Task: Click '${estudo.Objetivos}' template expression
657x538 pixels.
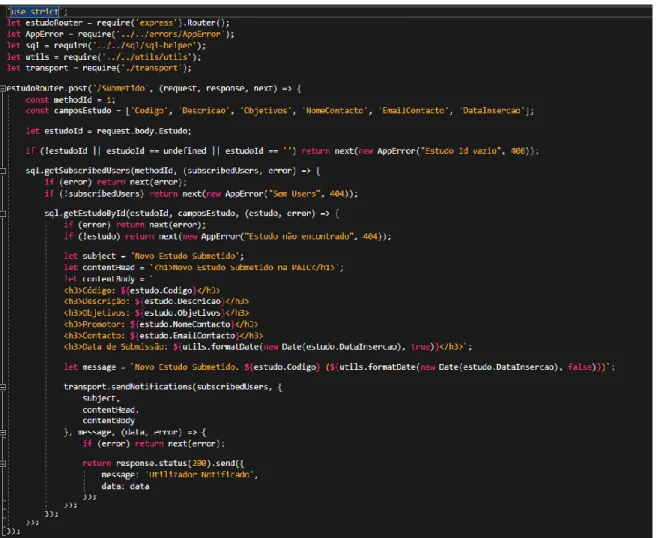Action: (180, 313)
